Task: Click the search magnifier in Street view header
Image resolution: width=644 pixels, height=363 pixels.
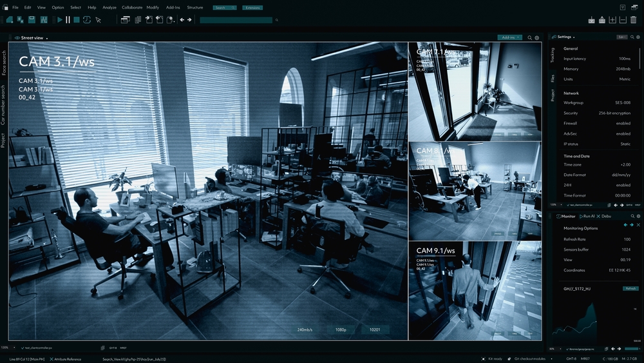Action: click(x=530, y=37)
